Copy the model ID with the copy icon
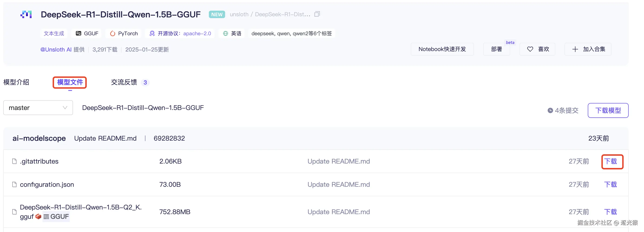 (x=317, y=14)
